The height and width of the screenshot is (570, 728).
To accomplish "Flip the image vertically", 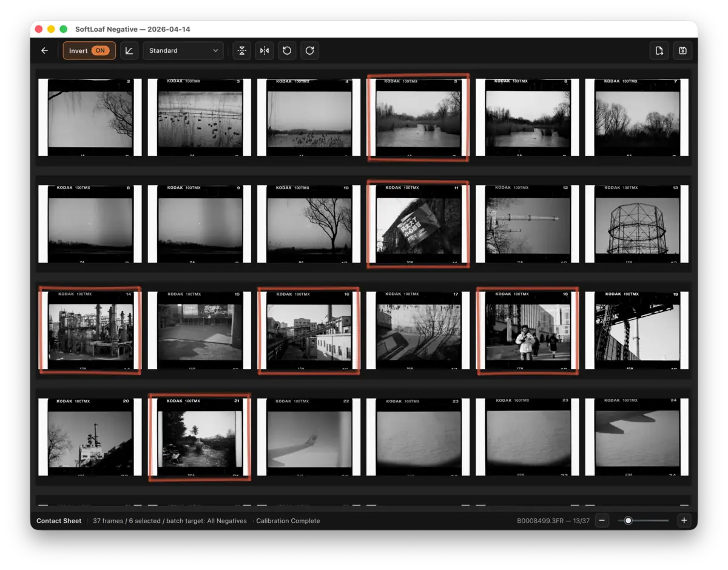I will 242,51.
